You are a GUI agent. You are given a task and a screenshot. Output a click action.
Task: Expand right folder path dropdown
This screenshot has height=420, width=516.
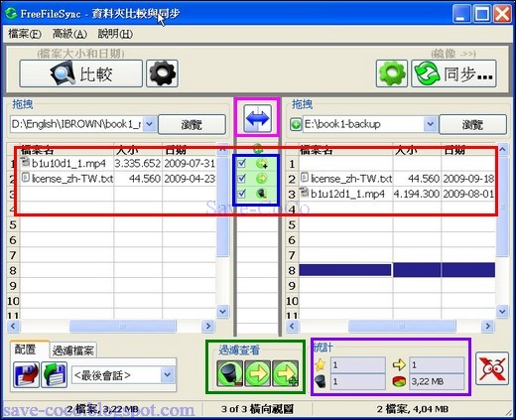click(x=430, y=124)
